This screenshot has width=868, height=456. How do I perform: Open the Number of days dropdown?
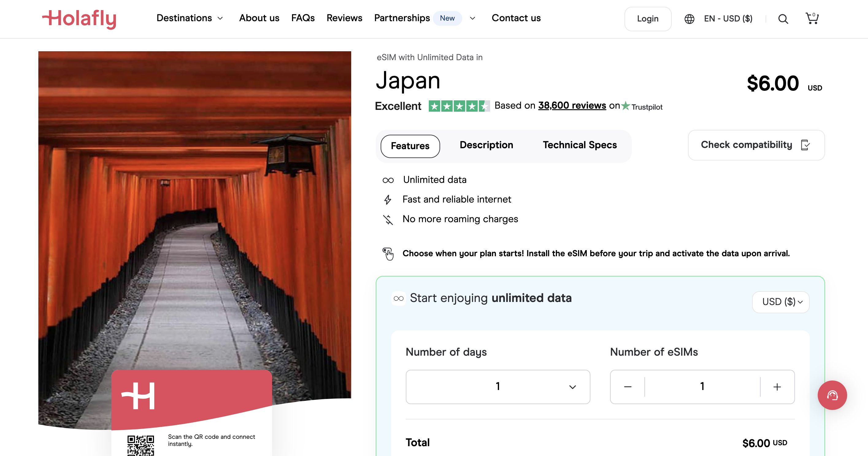pyautogui.click(x=498, y=387)
